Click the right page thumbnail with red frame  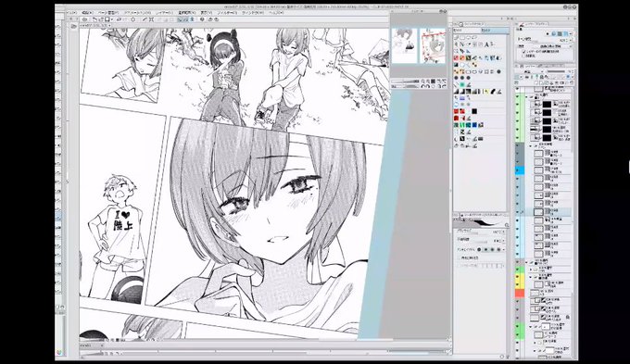(433, 45)
